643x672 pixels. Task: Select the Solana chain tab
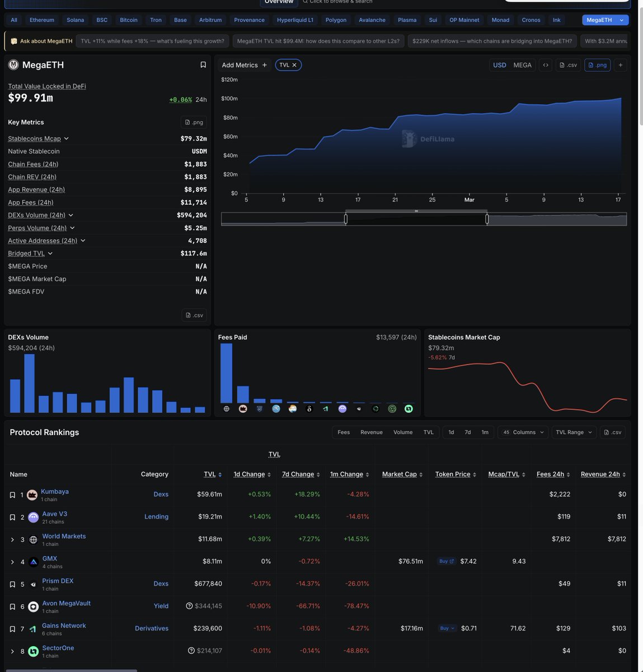76,20
